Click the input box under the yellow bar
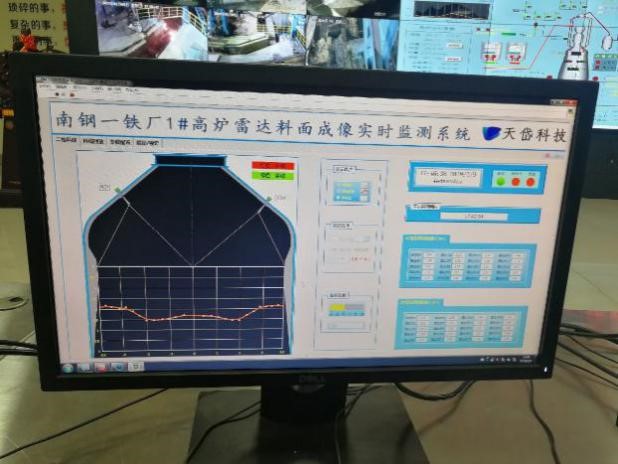 click(x=346, y=326)
